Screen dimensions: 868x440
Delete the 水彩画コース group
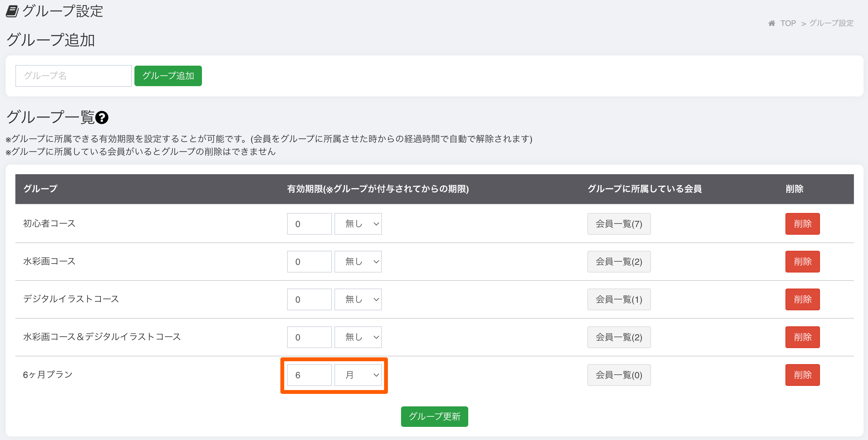803,262
